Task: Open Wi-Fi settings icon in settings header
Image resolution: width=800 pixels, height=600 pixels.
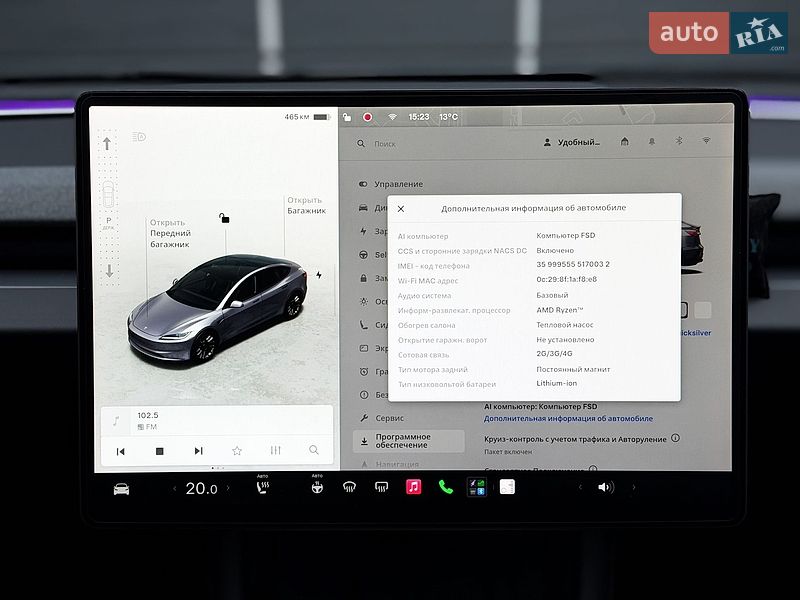Action: click(x=706, y=140)
